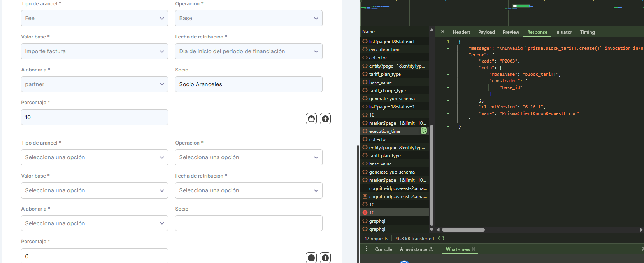
Task: Close the request details panel
Action: [x=442, y=32]
